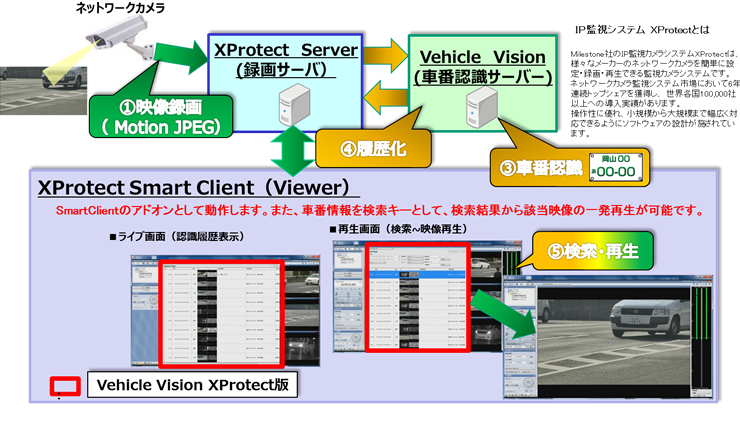Screen dimensions: 740x430
Task: Open the parking lot car photo beside the camera
Action: (43, 91)
